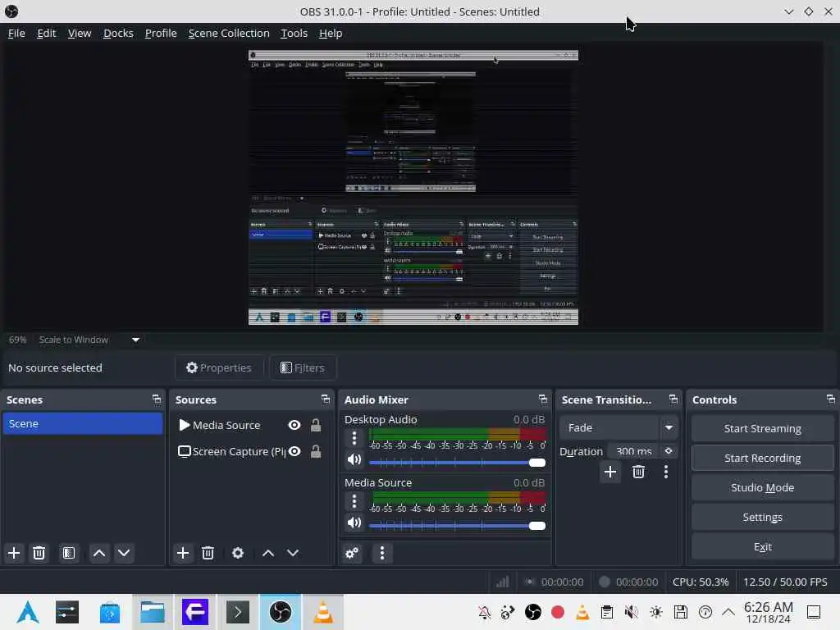Open file manager from the taskbar
Image resolution: width=840 pixels, height=630 pixels.
coord(152,612)
